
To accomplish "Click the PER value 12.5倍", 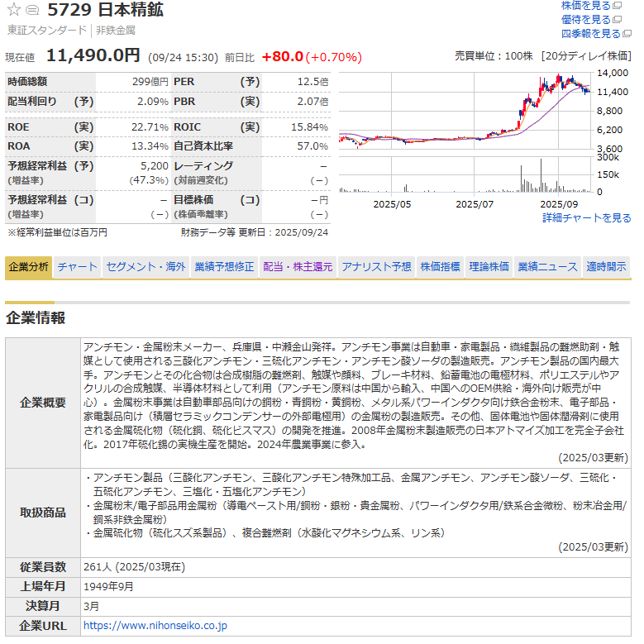I will point(313,82).
